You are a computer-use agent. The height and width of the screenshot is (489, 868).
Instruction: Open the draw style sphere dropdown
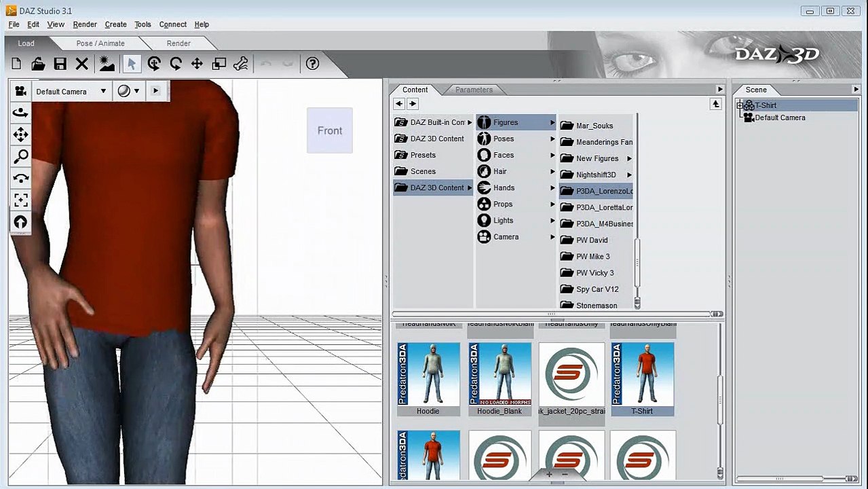coord(128,91)
